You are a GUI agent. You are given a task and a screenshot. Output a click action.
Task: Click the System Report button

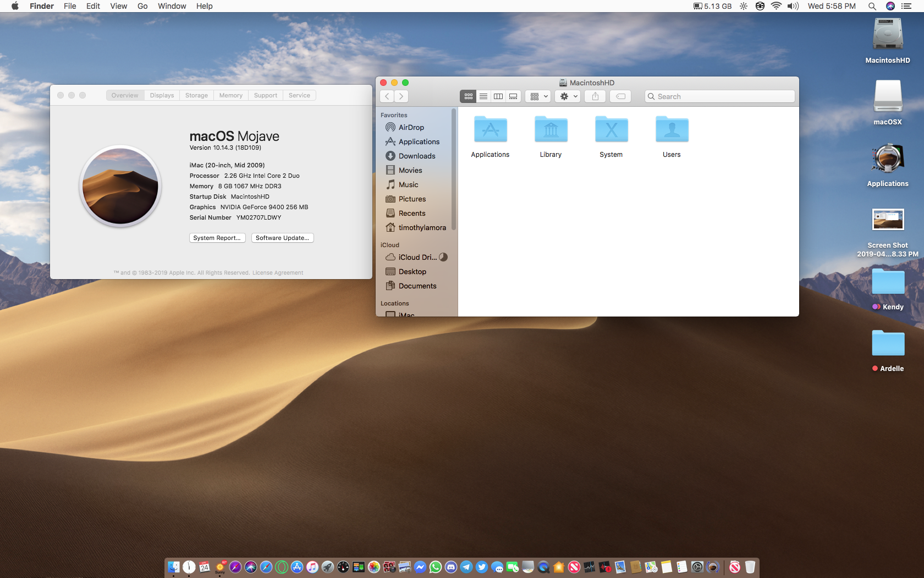[217, 238]
